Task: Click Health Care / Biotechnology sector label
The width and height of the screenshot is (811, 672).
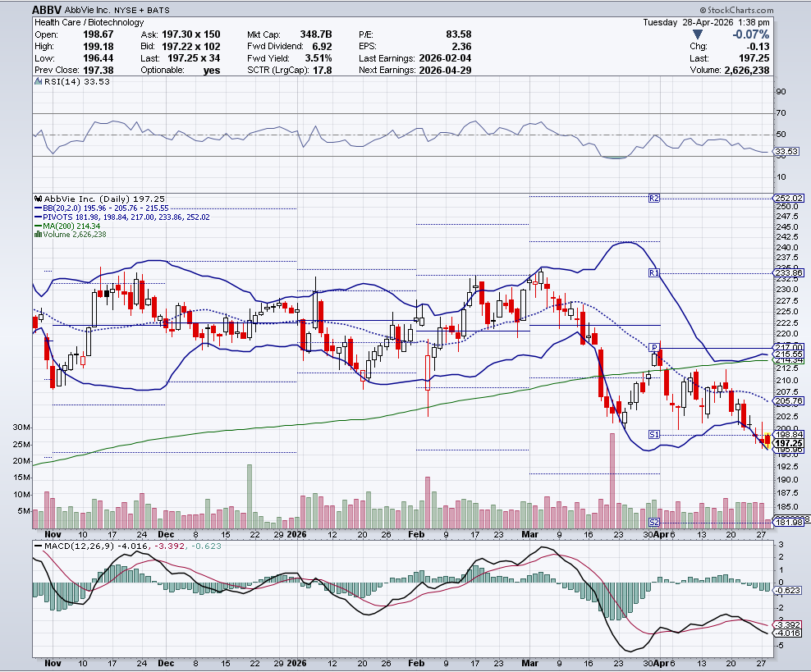Action: 89,22
